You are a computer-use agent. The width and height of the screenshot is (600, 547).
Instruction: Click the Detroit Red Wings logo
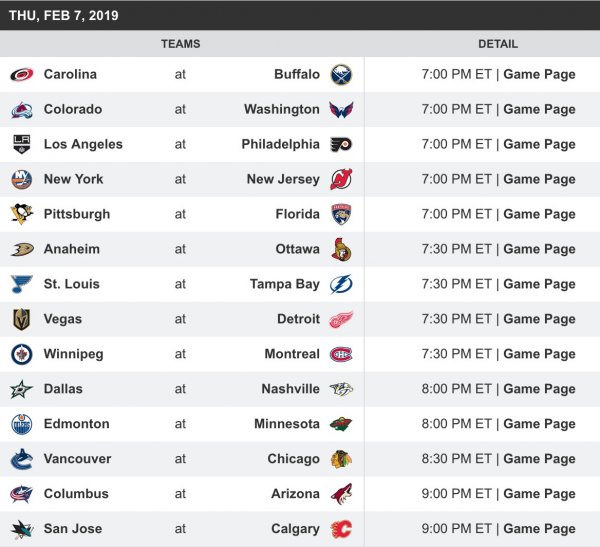coord(341,319)
